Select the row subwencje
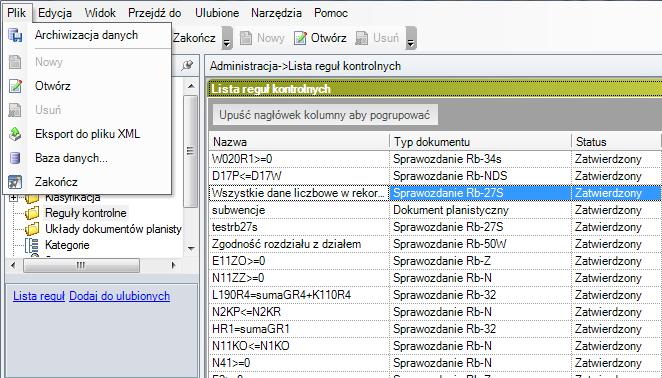662x378 pixels. point(435,210)
